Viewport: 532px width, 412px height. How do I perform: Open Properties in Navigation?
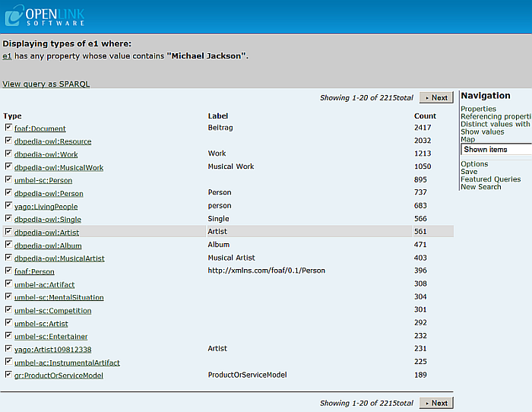click(478, 109)
